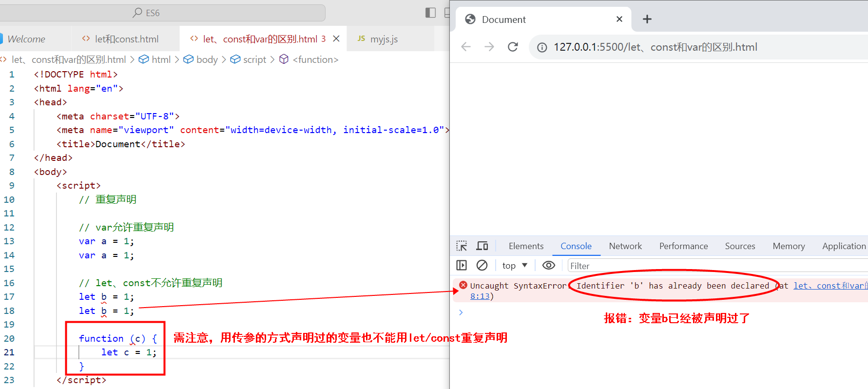Click the '// var允许重复声明' comment on line 12
This screenshot has height=389, width=868.
[x=126, y=227]
